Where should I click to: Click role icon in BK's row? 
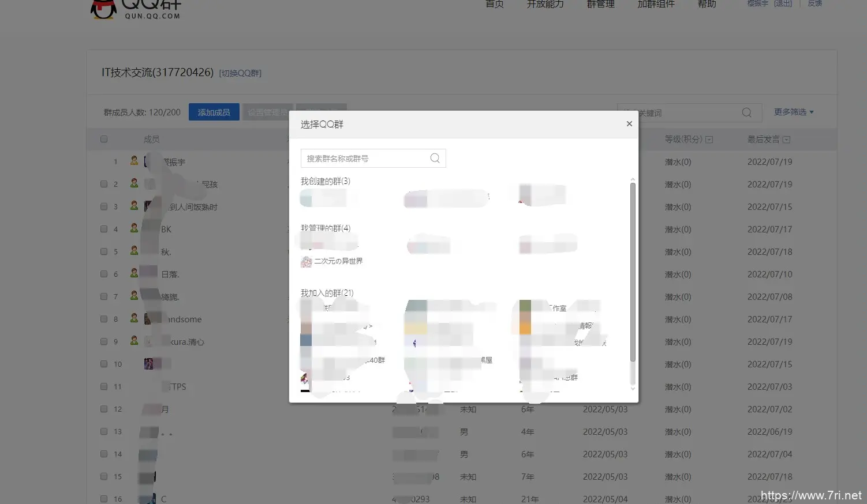click(x=134, y=228)
